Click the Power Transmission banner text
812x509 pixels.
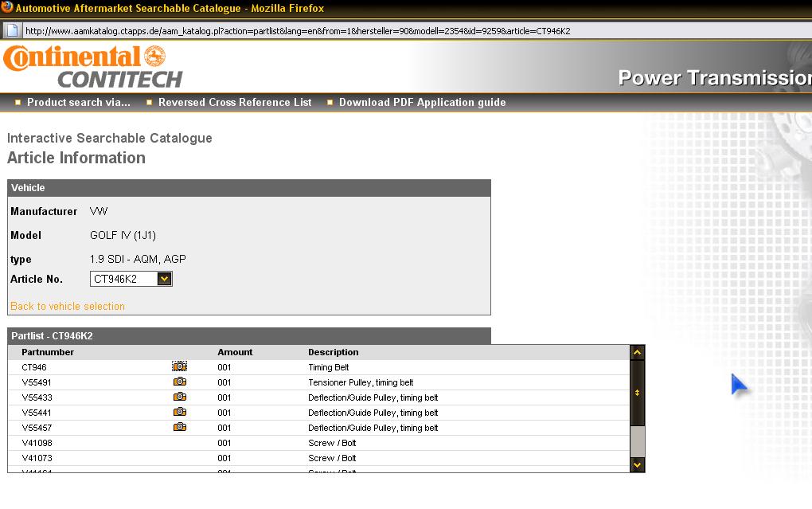click(715, 78)
